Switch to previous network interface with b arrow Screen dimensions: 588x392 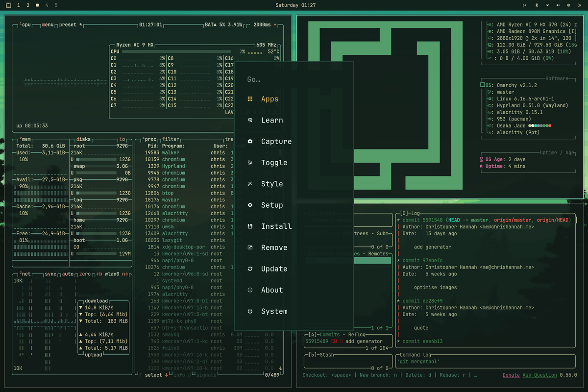(98, 274)
